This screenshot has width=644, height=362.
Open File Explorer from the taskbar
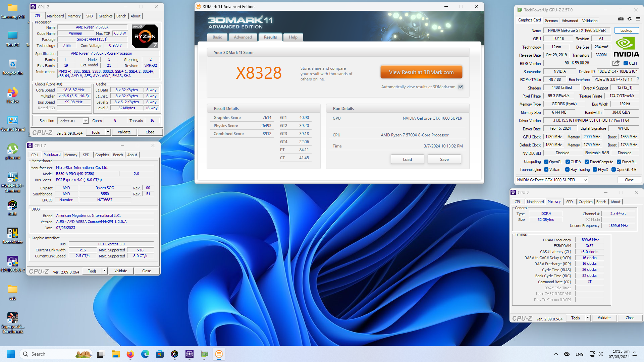[x=116, y=354]
